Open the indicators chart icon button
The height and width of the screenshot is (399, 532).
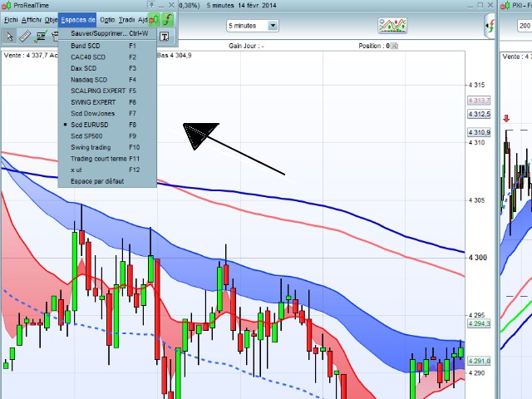392,26
